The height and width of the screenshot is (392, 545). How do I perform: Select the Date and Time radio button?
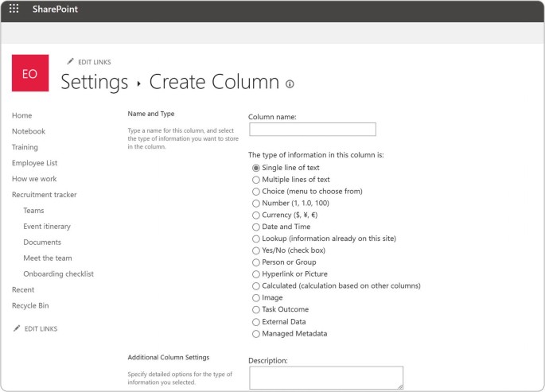coord(256,227)
